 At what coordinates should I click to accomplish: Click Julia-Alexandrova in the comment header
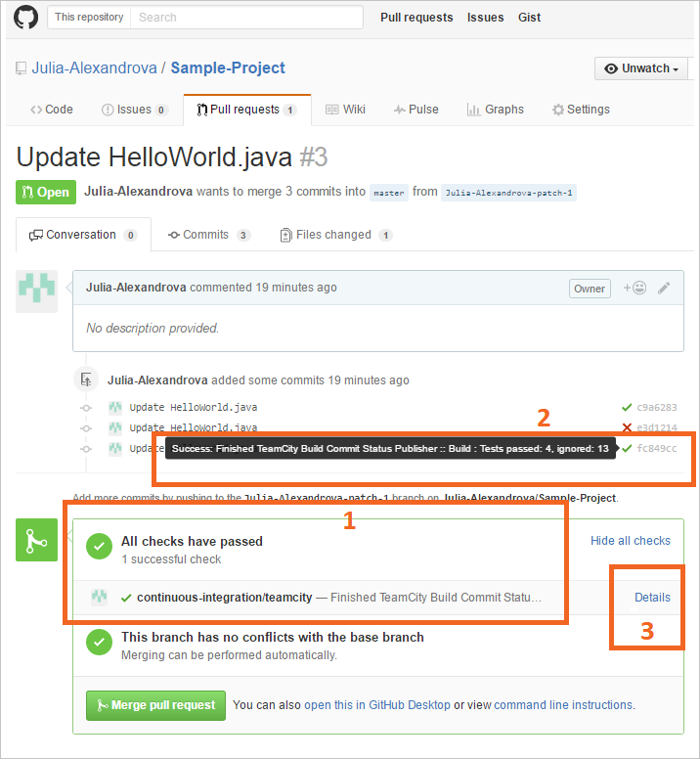point(136,288)
